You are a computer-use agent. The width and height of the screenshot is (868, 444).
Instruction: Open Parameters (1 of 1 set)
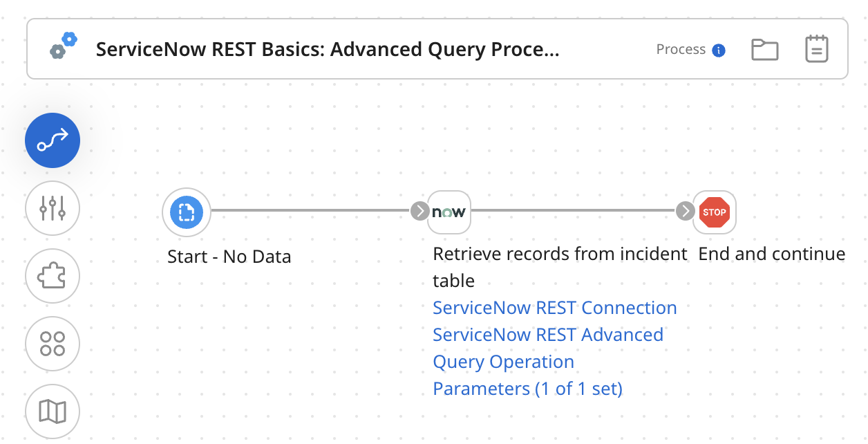point(527,388)
